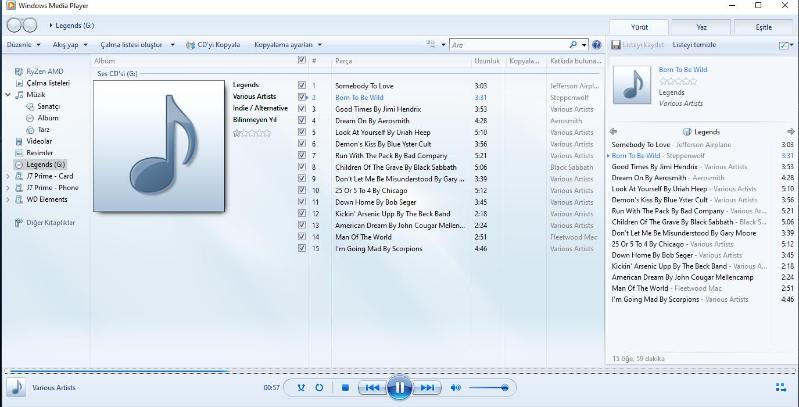
Task: Click into the Ara search field
Action: pyautogui.click(x=509, y=45)
